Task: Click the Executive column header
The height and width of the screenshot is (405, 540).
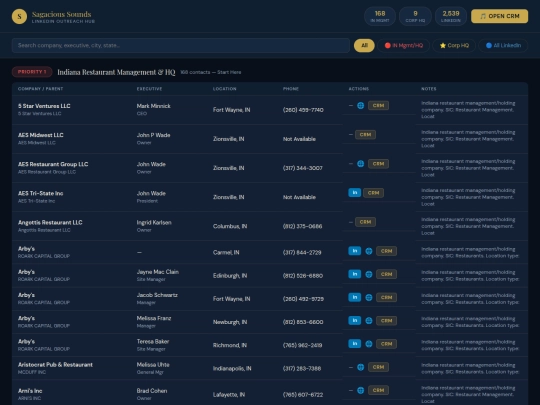Action: [x=149, y=89]
